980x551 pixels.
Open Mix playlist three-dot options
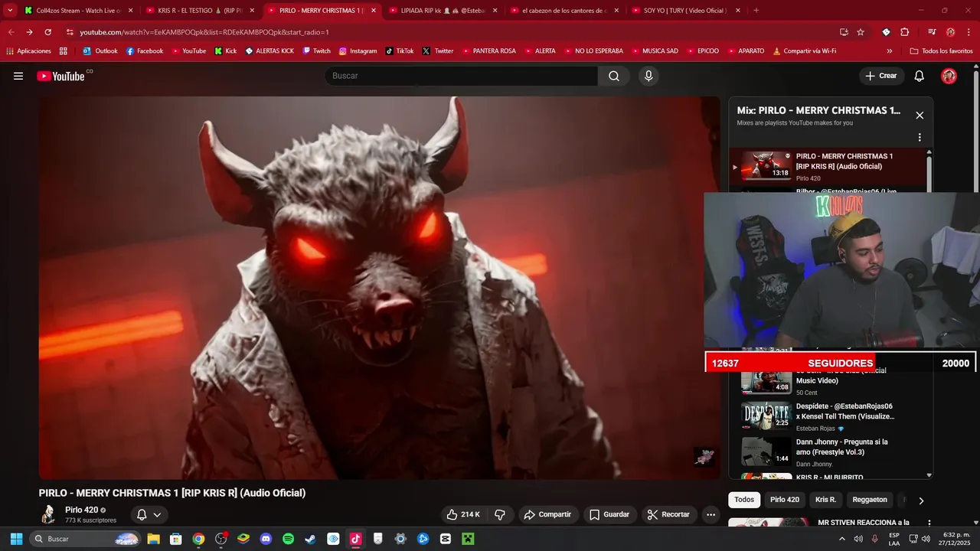click(920, 138)
